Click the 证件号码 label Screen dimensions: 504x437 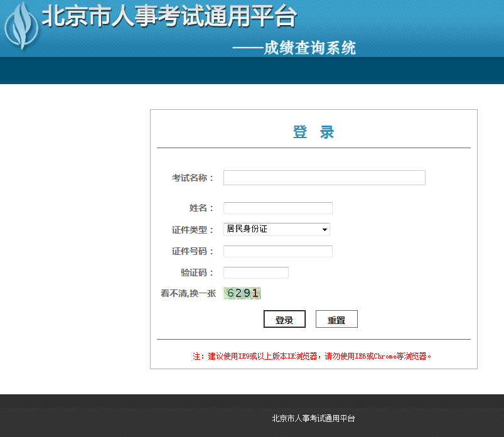193,251
